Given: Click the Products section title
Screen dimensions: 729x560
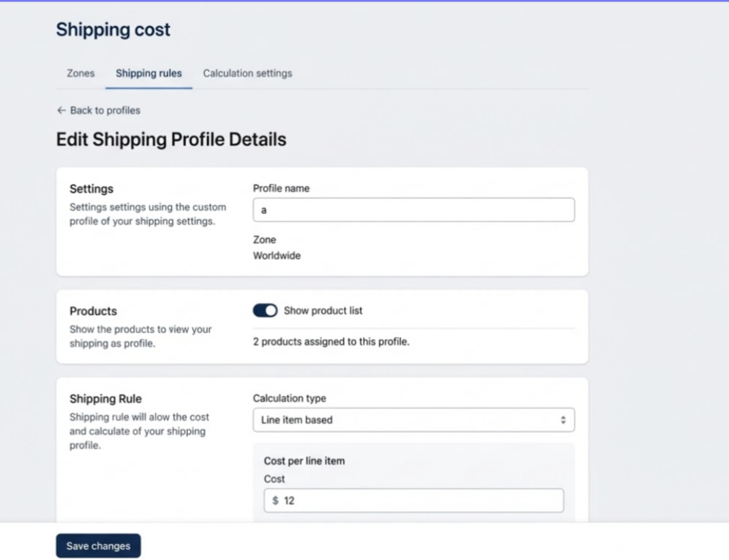Looking at the screenshot, I should (x=93, y=311).
